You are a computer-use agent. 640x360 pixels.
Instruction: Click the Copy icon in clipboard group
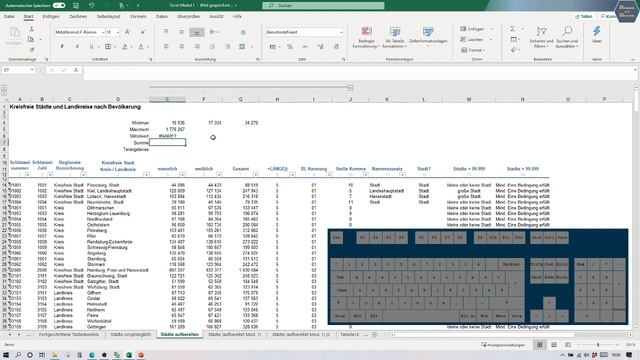pos(31,40)
